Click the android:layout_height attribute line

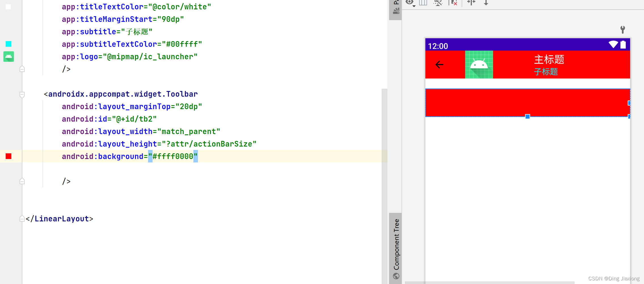pyautogui.click(x=159, y=144)
